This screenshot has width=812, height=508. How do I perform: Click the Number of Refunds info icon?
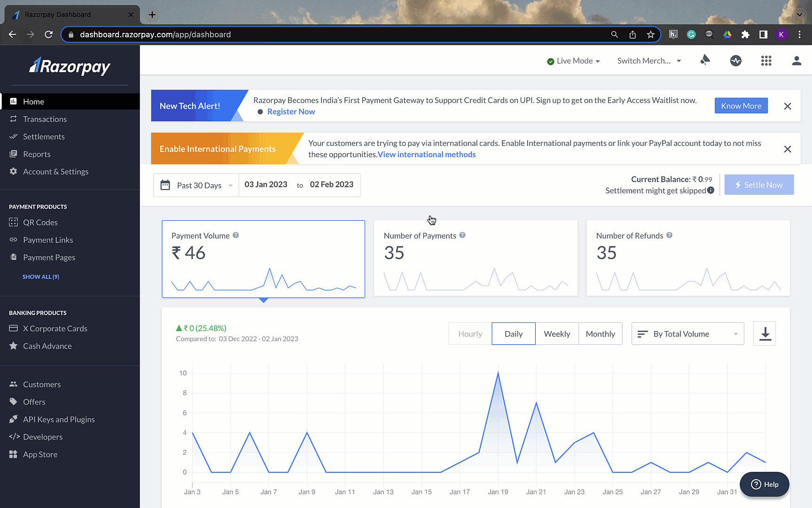click(669, 235)
